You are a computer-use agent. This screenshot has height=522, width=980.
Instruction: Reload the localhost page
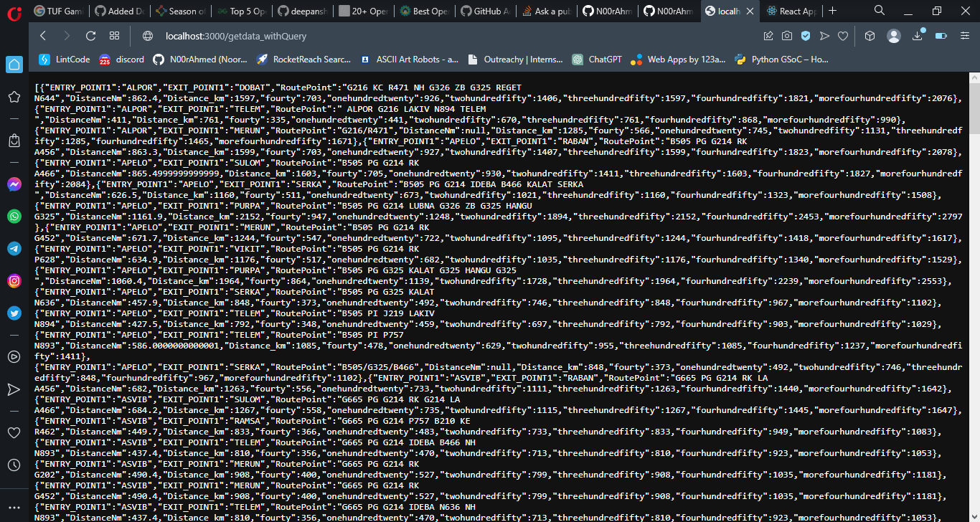coord(90,35)
